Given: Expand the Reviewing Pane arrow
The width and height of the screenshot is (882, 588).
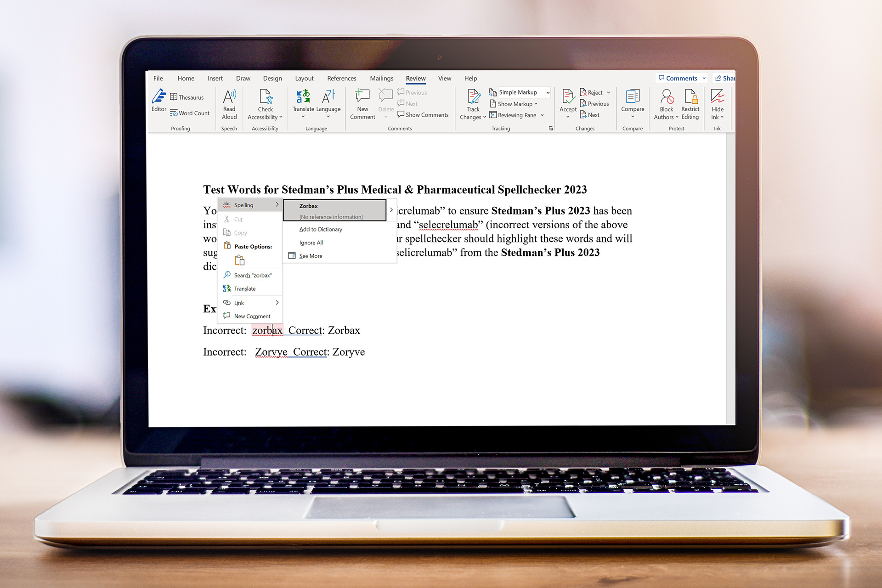Looking at the screenshot, I should pyautogui.click(x=543, y=115).
